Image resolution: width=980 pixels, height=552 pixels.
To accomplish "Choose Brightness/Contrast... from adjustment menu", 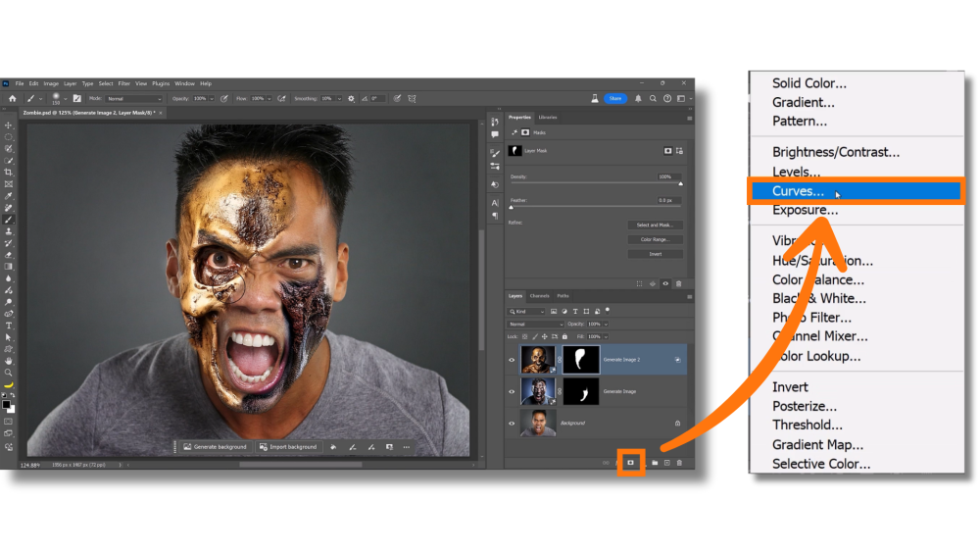I will tap(836, 152).
